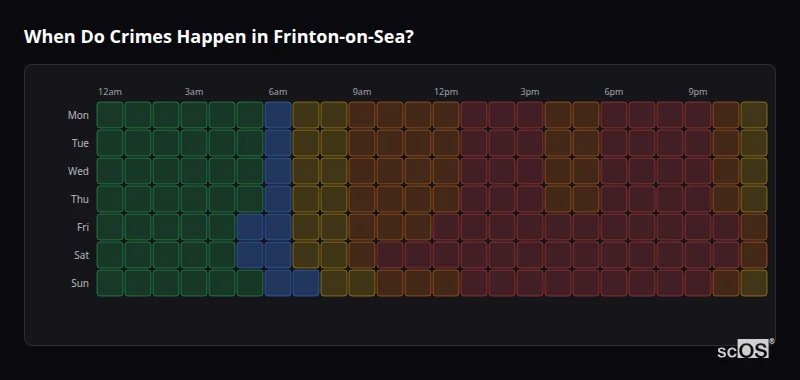Screen dimensions: 800x380
Task: Select the Wednesday 9am orange cell
Action: tap(362, 171)
